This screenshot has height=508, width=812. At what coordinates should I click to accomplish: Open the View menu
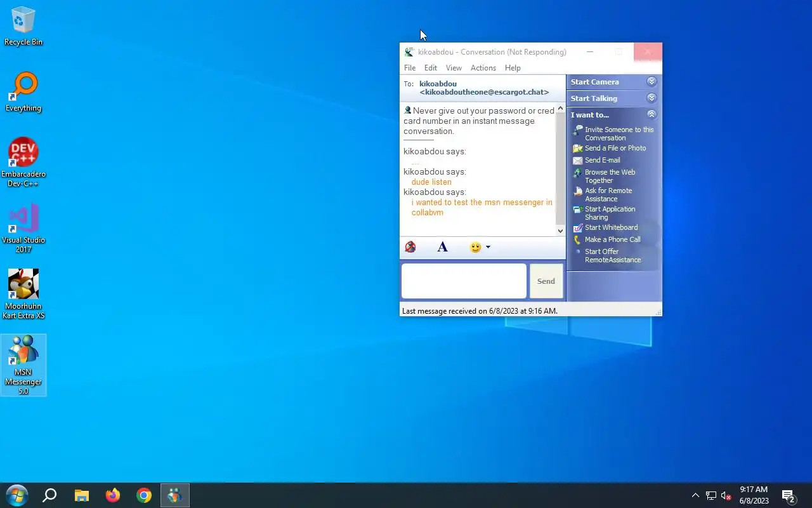pos(454,68)
